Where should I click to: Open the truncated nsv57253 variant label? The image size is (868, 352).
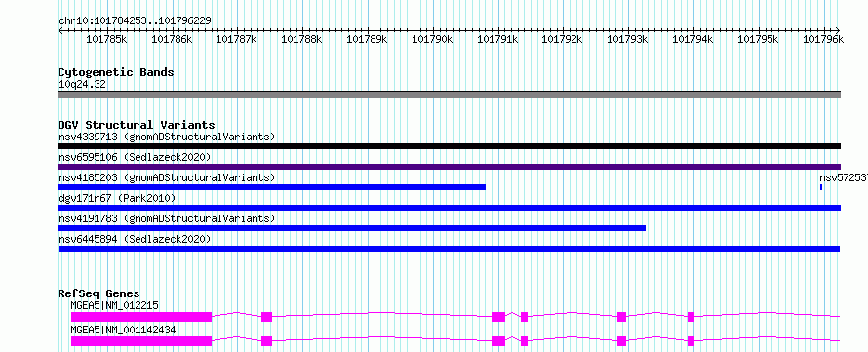tap(844, 177)
